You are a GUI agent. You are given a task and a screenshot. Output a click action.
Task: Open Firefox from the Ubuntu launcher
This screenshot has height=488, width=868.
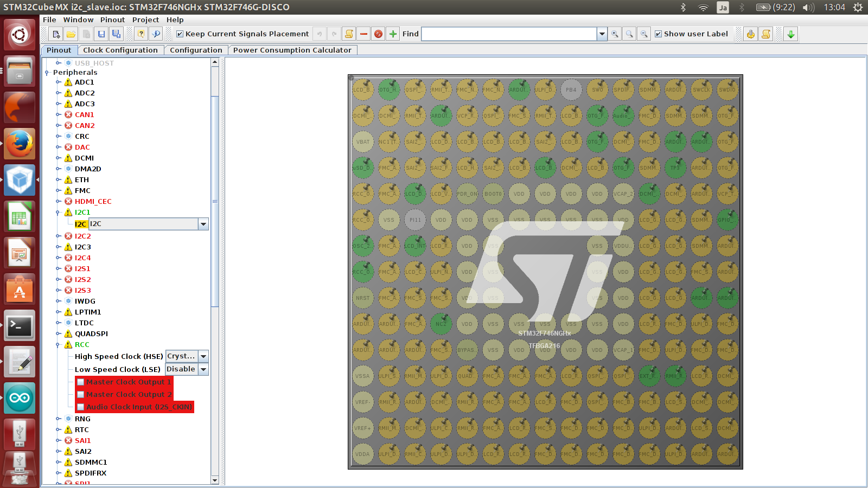pyautogui.click(x=20, y=144)
